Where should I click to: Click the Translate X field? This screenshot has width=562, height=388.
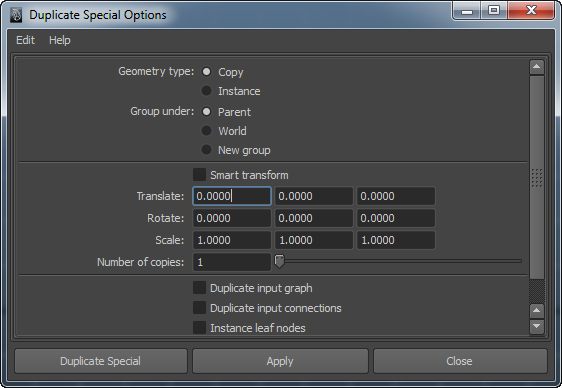coord(232,196)
